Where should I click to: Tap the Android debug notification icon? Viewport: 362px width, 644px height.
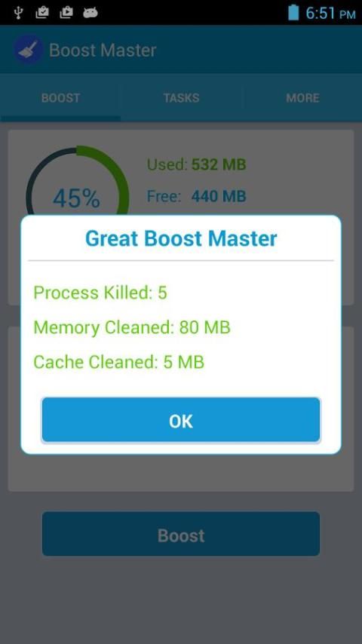(90, 13)
